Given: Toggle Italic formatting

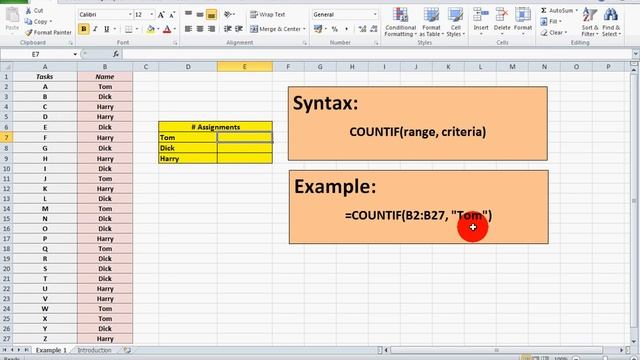Looking at the screenshot, I should [x=95, y=29].
